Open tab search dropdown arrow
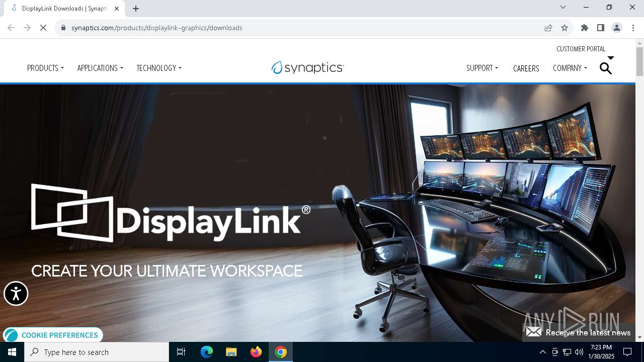The image size is (644, 362). [563, 7]
